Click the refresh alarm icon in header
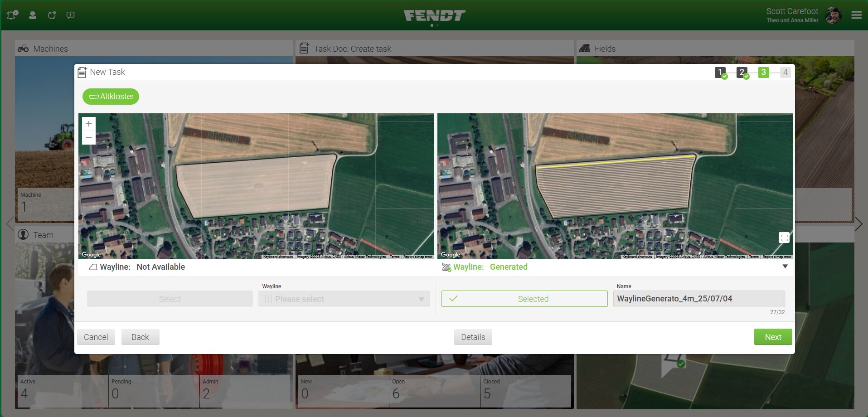This screenshot has width=868, height=417. 52,15
